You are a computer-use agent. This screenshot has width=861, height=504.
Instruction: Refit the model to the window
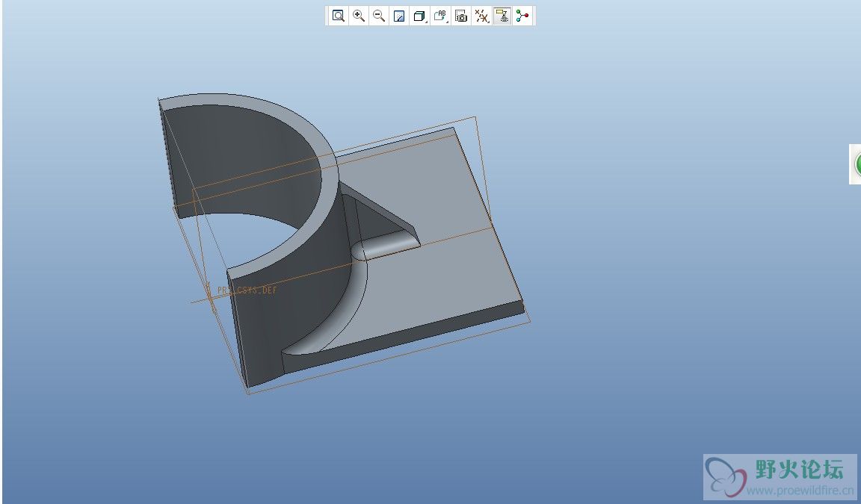[339, 16]
